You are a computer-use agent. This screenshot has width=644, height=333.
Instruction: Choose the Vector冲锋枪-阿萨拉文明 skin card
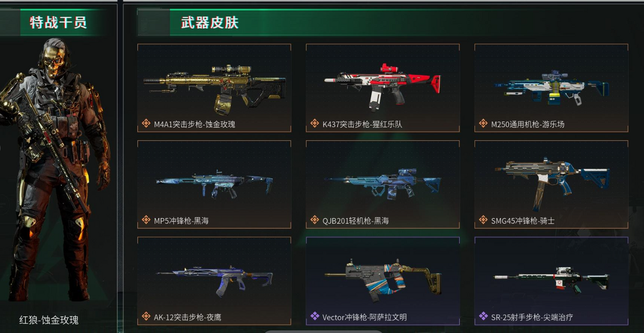coord(383,281)
